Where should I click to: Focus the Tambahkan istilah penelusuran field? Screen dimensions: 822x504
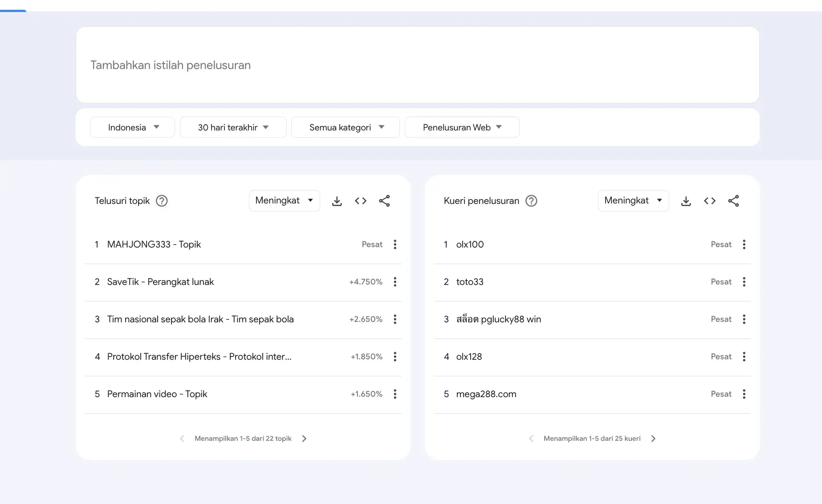(417, 65)
